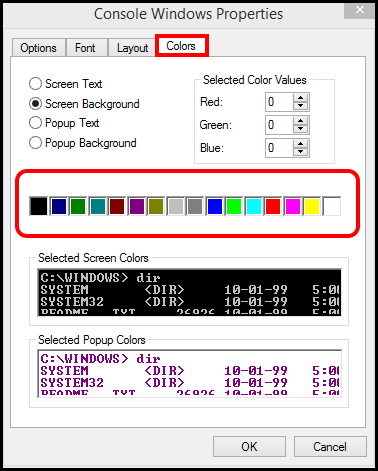Click the Blue: label
Screen dimensions: 378x471
click(x=212, y=148)
